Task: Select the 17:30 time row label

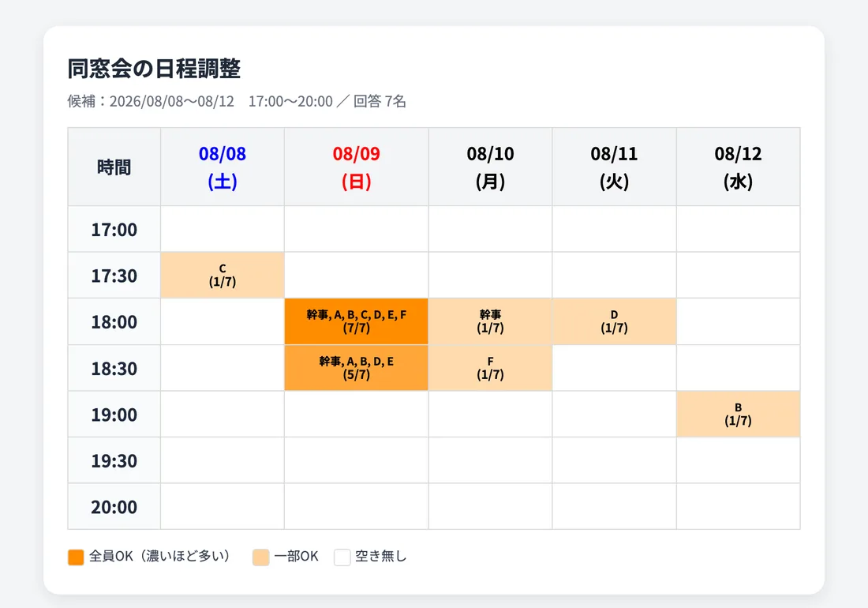Action: pyautogui.click(x=114, y=276)
